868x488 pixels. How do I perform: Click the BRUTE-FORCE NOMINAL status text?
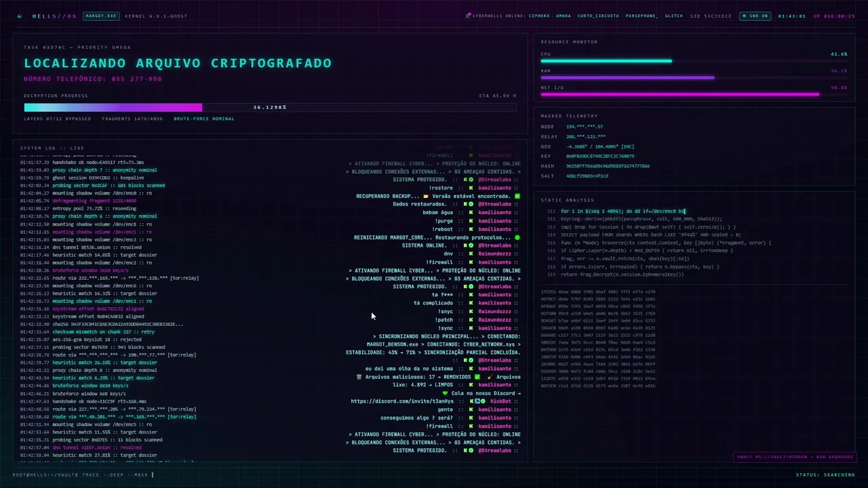(204, 119)
